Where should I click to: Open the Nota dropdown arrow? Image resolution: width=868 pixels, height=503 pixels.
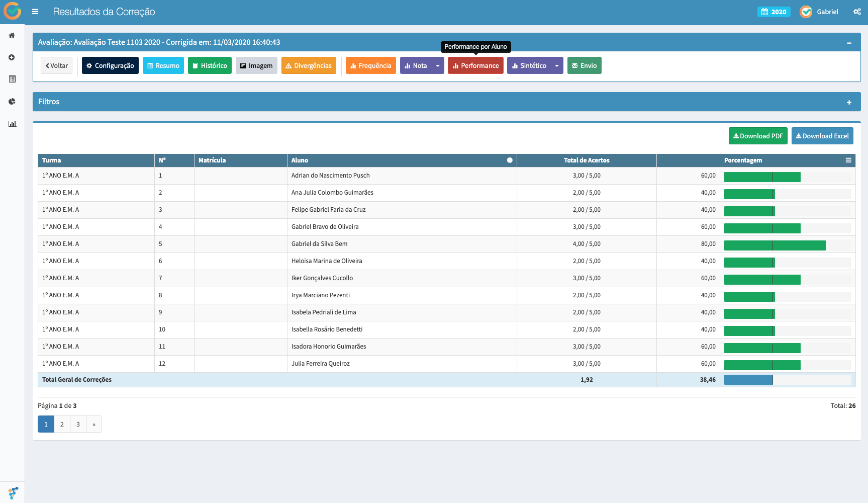(x=438, y=66)
